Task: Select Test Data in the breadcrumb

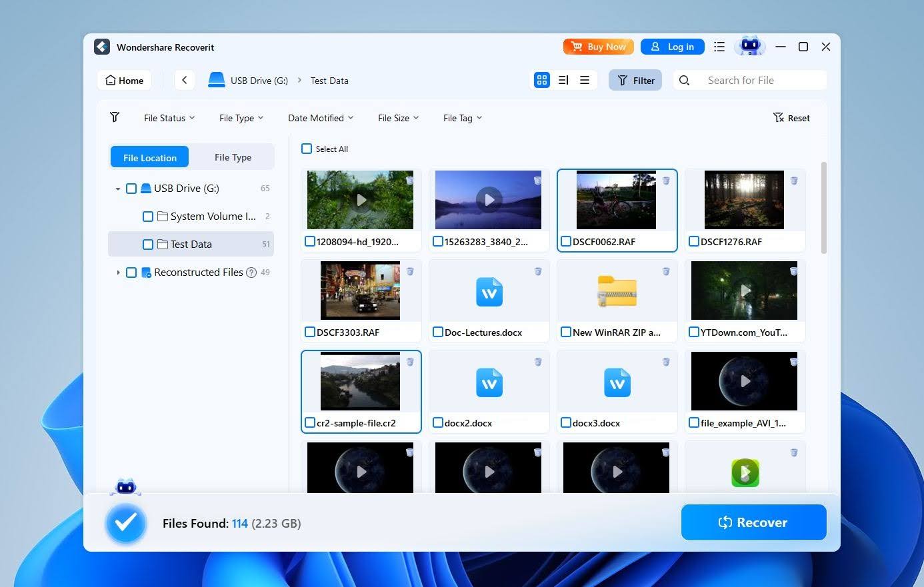Action: (x=329, y=81)
